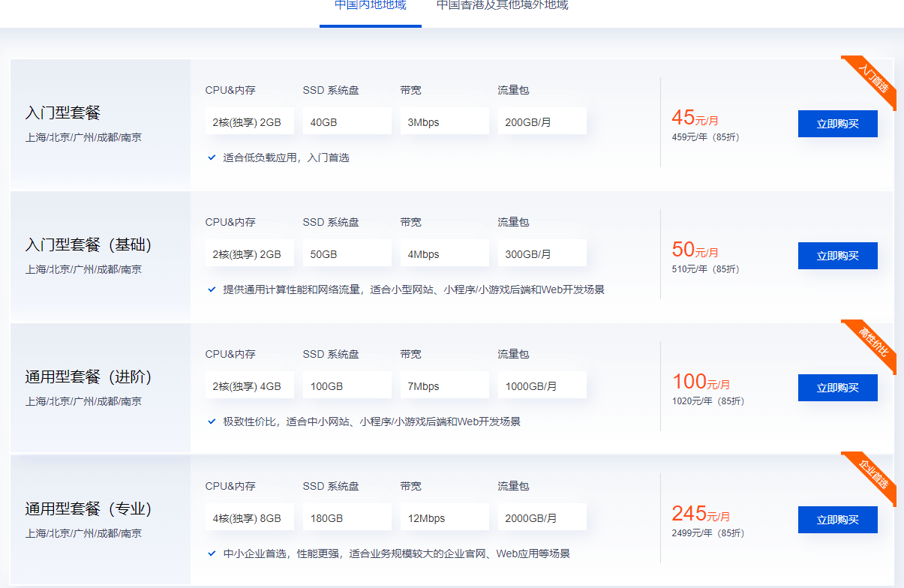
Task: Click the 50GB SSD system disk value
Action: point(347,253)
